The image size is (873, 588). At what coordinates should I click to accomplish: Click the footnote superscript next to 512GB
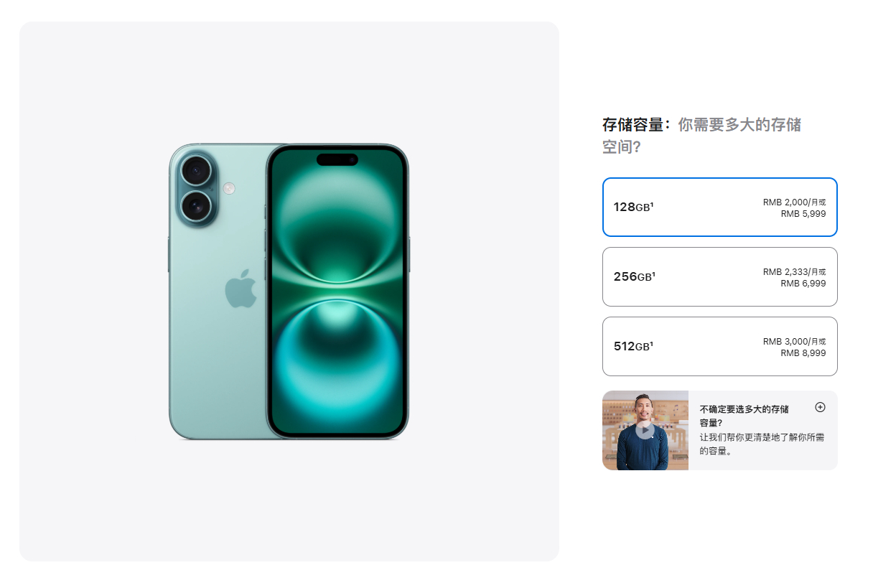point(652,344)
